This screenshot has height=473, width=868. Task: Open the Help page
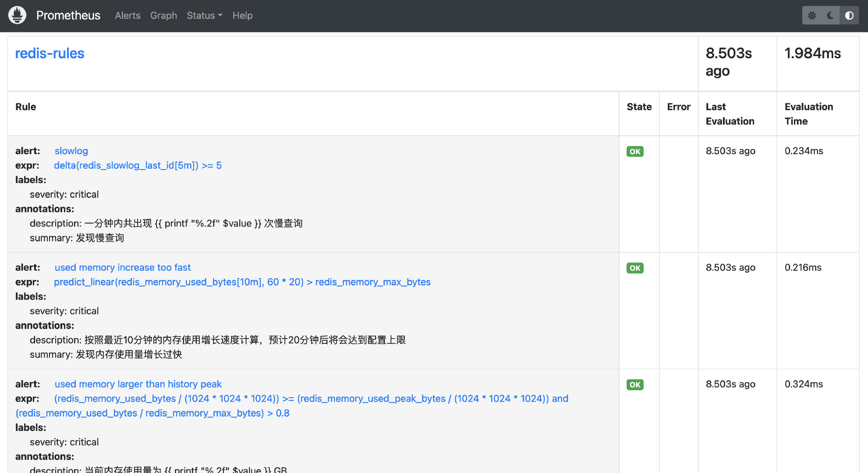point(242,15)
